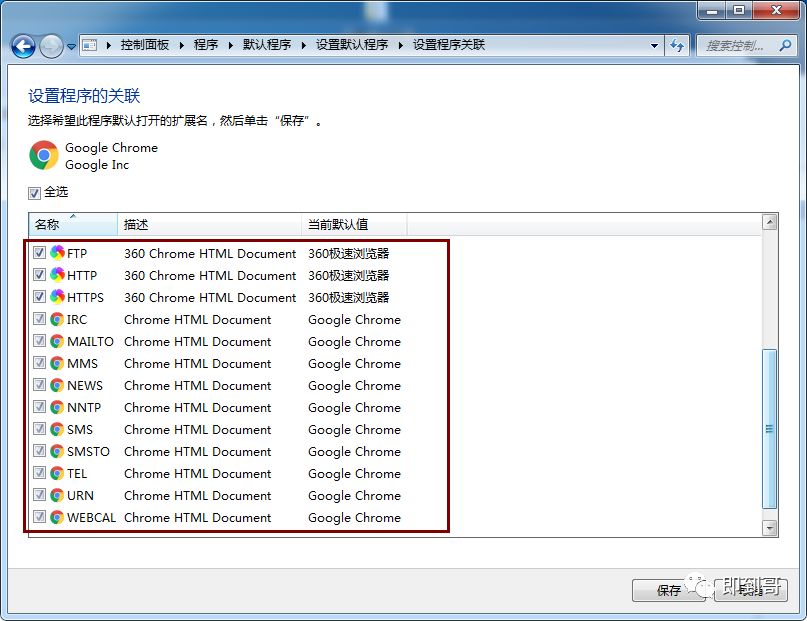Viewport: 807px width, 621px height.
Task: Toggle the 全选 select-all checkbox
Action: [34, 193]
